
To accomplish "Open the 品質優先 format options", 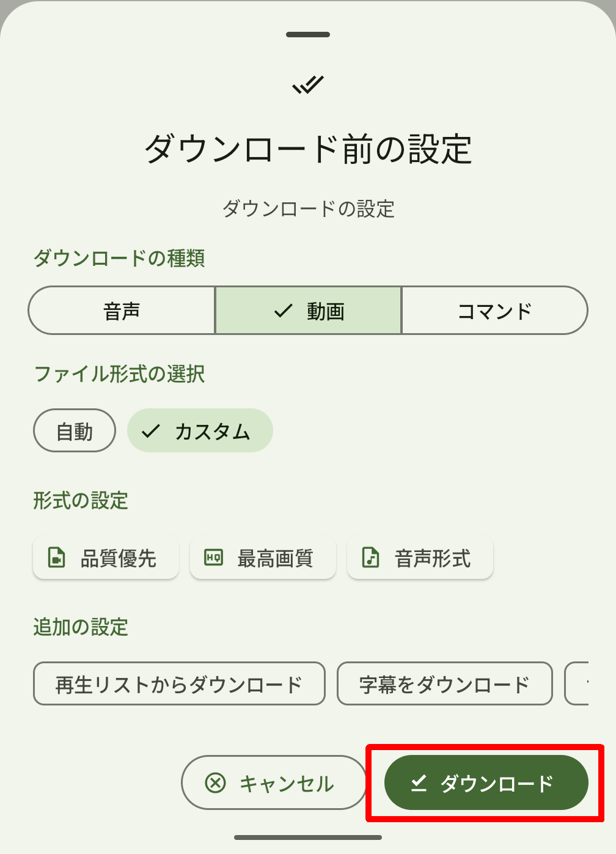I will pos(106,558).
